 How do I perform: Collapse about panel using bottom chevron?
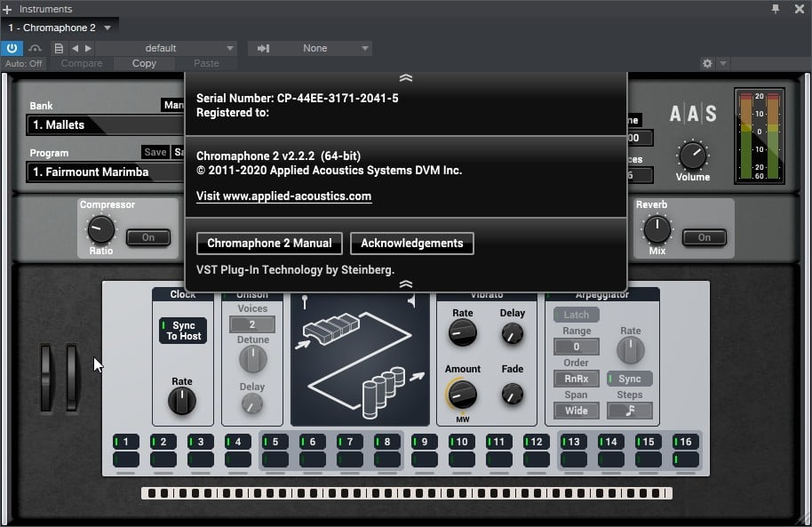tap(406, 284)
